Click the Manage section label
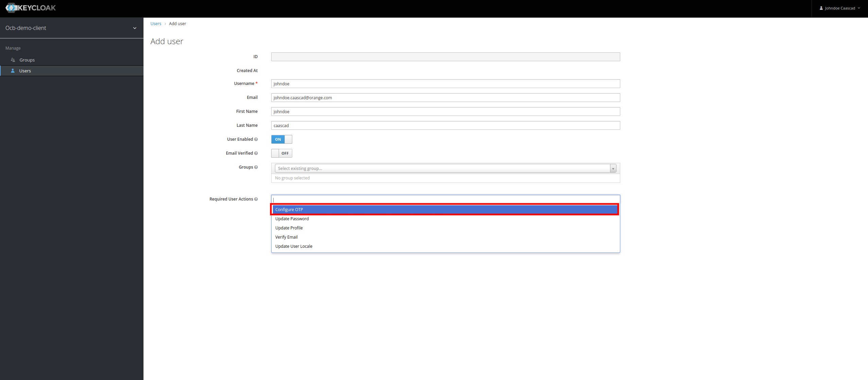 13,48
